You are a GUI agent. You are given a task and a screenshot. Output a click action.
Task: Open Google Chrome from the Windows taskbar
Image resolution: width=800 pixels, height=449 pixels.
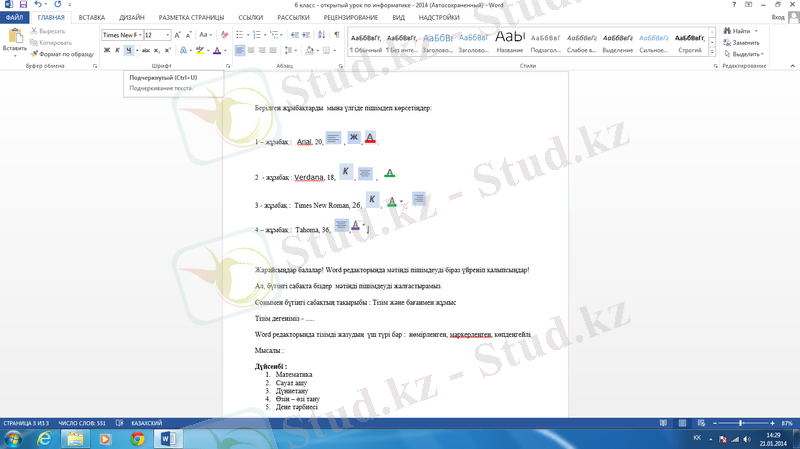137,438
